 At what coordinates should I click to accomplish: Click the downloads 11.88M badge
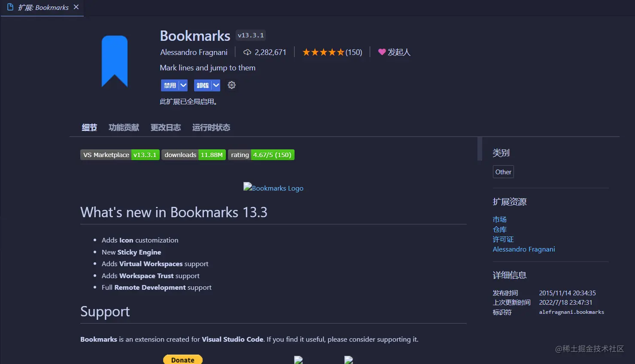tap(194, 155)
